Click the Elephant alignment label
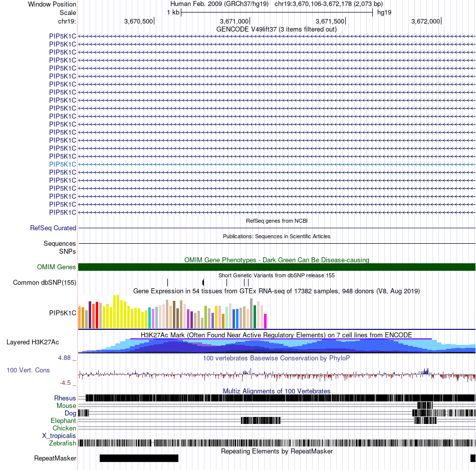Viewport: 476px width, 470px height. point(63,420)
